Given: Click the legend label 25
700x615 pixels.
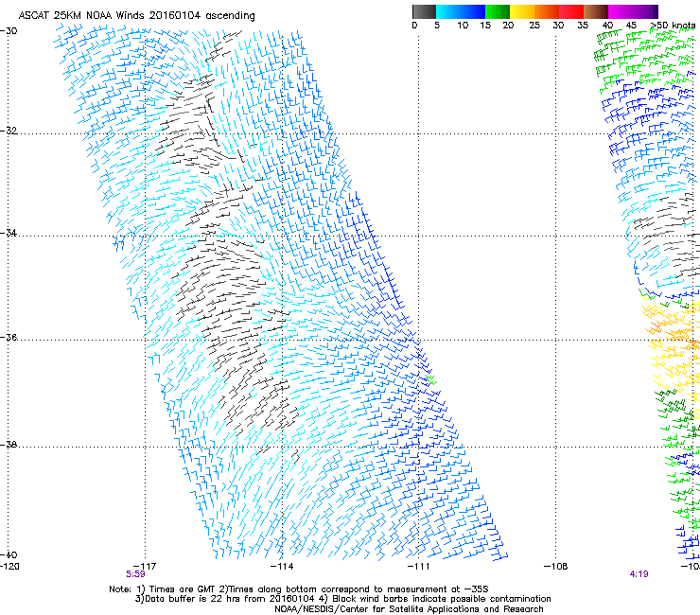Looking at the screenshot, I should (x=534, y=26).
